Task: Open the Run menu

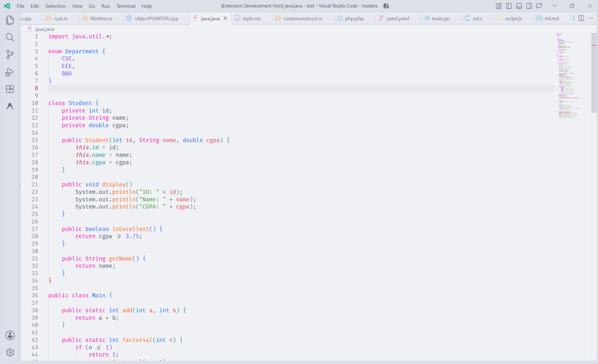Action: (x=106, y=6)
